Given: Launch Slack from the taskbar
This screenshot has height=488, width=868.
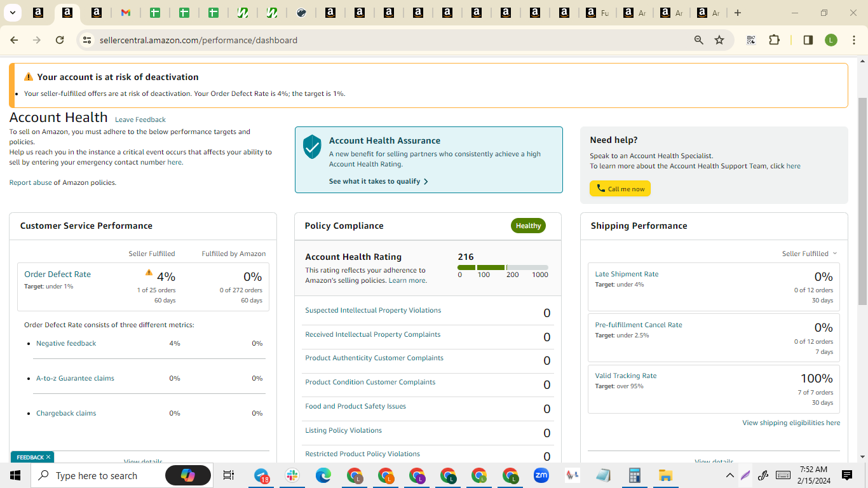Looking at the screenshot, I should pyautogui.click(x=292, y=475).
